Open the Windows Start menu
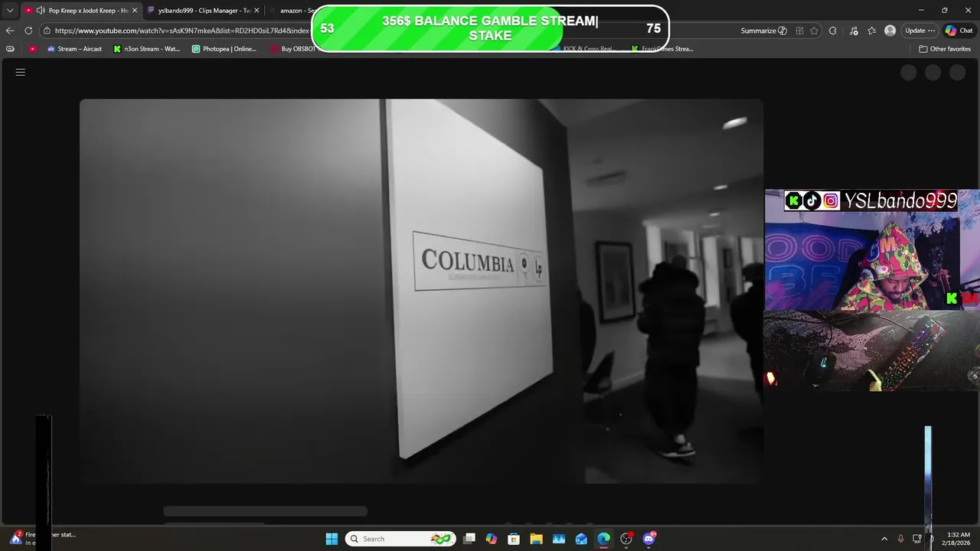This screenshot has height=551, width=980. [332, 539]
